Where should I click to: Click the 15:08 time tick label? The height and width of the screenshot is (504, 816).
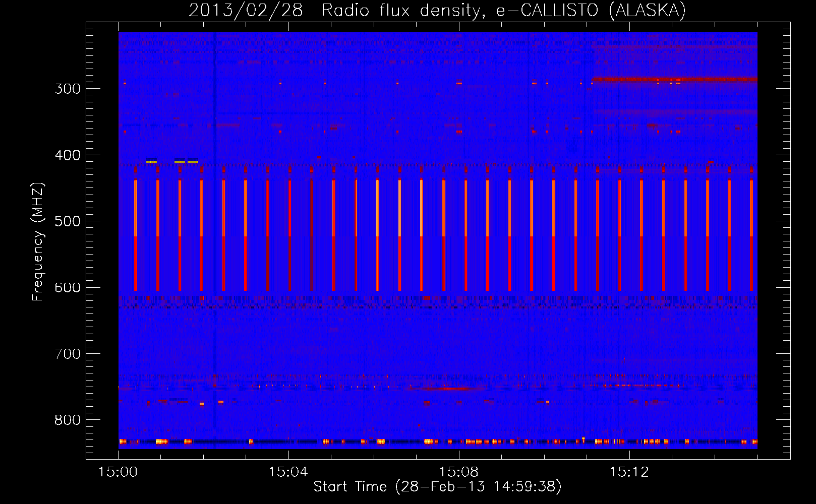coord(459,472)
